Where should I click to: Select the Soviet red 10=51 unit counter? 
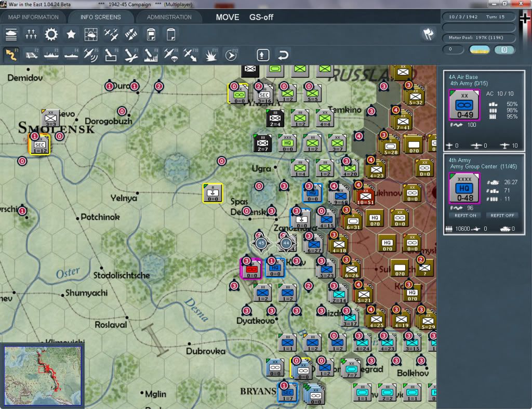tap(365, 196)
